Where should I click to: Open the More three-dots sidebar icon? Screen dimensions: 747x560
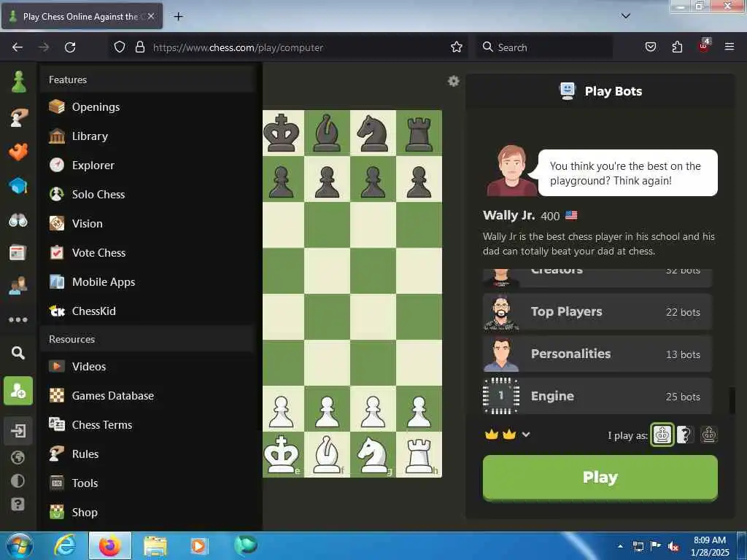coord(18,319)
